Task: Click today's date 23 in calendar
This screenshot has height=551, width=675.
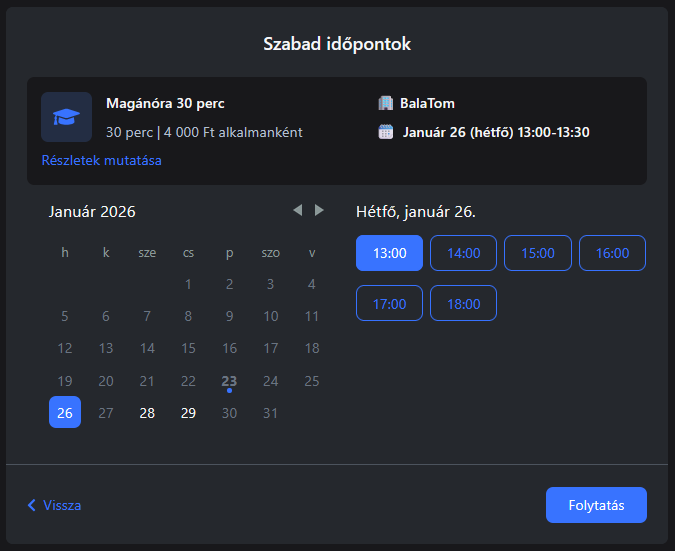Action: [229, 381]
